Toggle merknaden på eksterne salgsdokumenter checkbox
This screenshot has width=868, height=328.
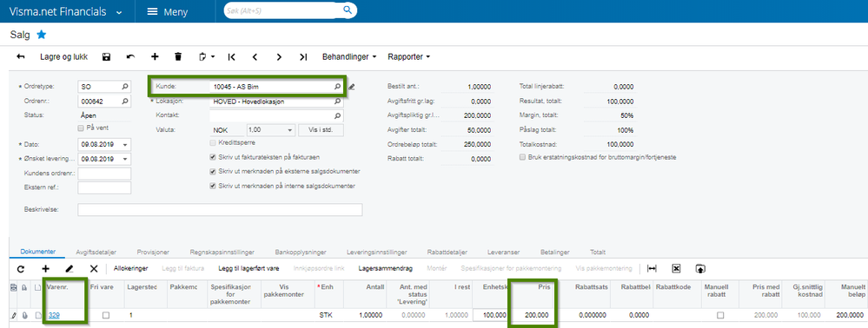coord(213,172)
